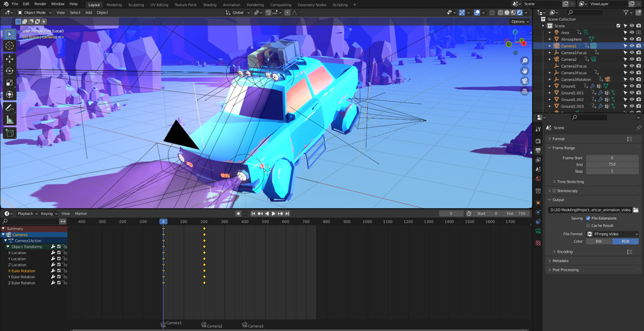Toggle perspective/orthographic grid view icon
Image resolution: width=644 pixels, height=331 pixels.
[x=525, y=91]
